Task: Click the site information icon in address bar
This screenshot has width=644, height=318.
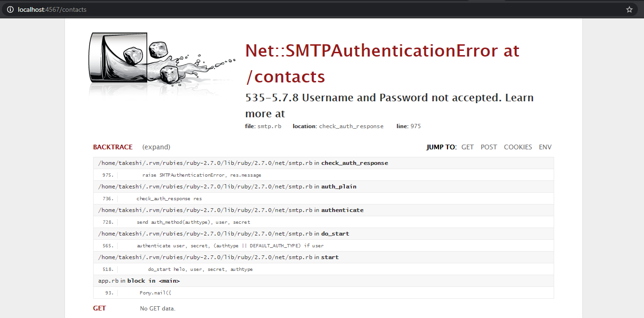Action: (x=10, y=9)
